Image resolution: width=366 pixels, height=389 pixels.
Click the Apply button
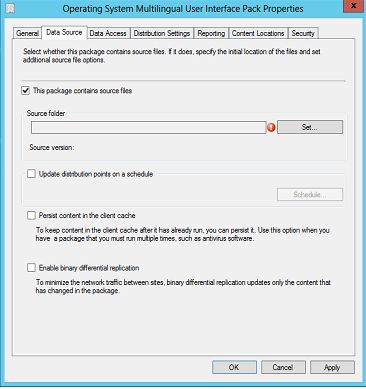(x=332, y=367)
